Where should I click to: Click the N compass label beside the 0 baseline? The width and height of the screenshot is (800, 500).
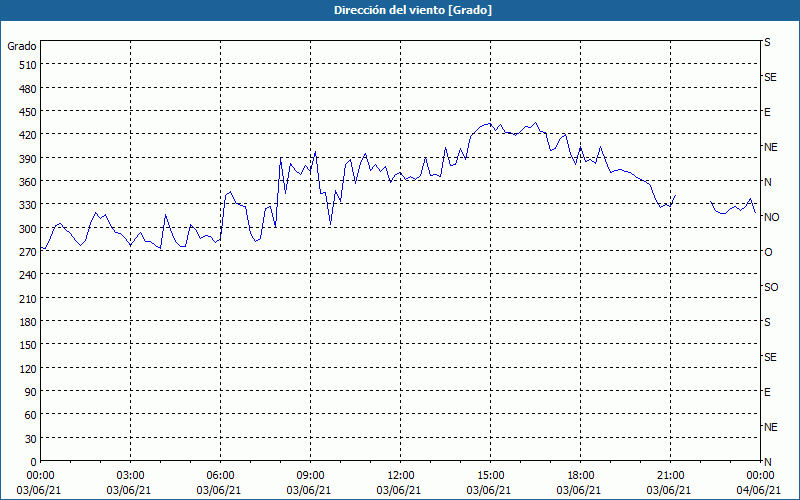click(x=767, y=462)
